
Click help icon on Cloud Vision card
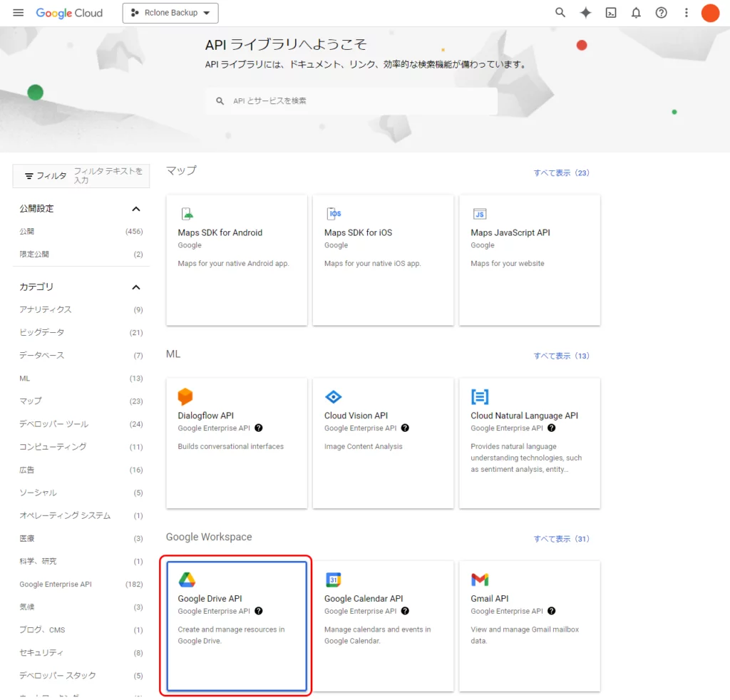[x=405, y=428]
